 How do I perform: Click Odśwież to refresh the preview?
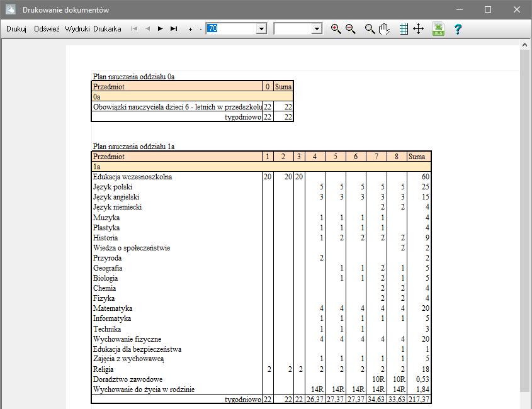[x=47, y=29]
